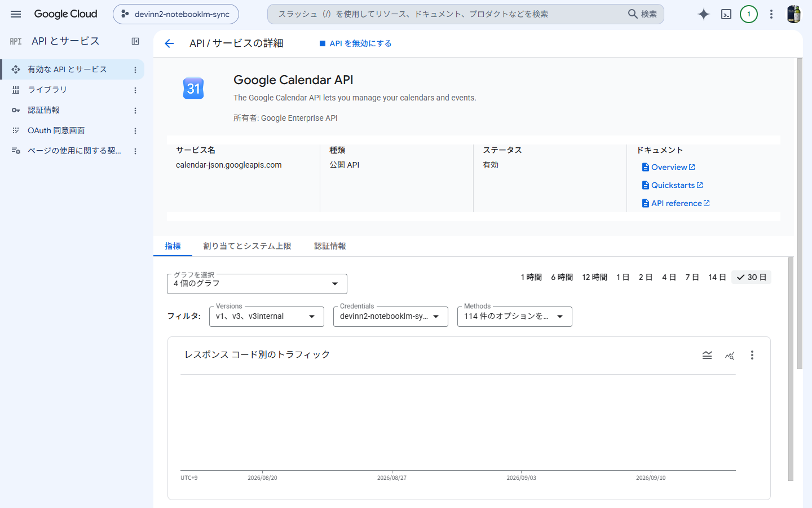Select the 12 時間 time range
This screenshot has width=812, height=508.
[x=595, y=277]
